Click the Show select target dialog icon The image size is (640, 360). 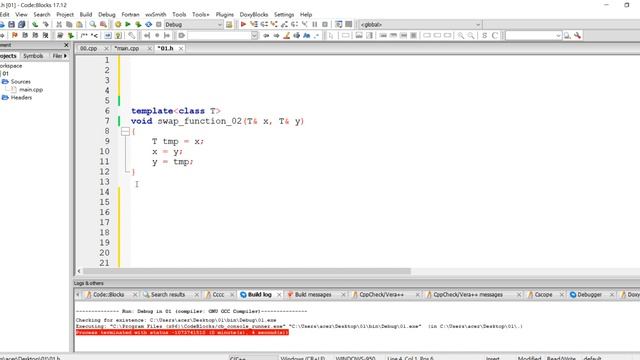pyautogui.click(x=229, y=24)
